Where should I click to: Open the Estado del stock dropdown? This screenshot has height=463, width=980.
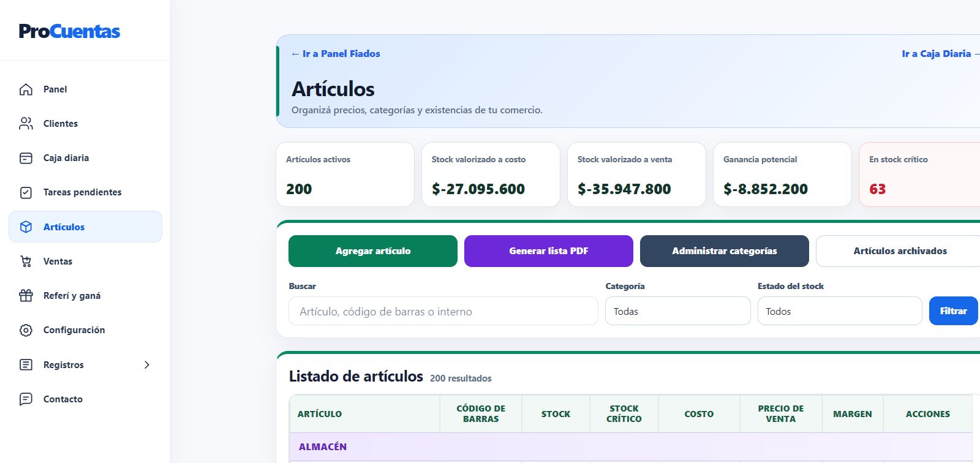click(839, 311)
